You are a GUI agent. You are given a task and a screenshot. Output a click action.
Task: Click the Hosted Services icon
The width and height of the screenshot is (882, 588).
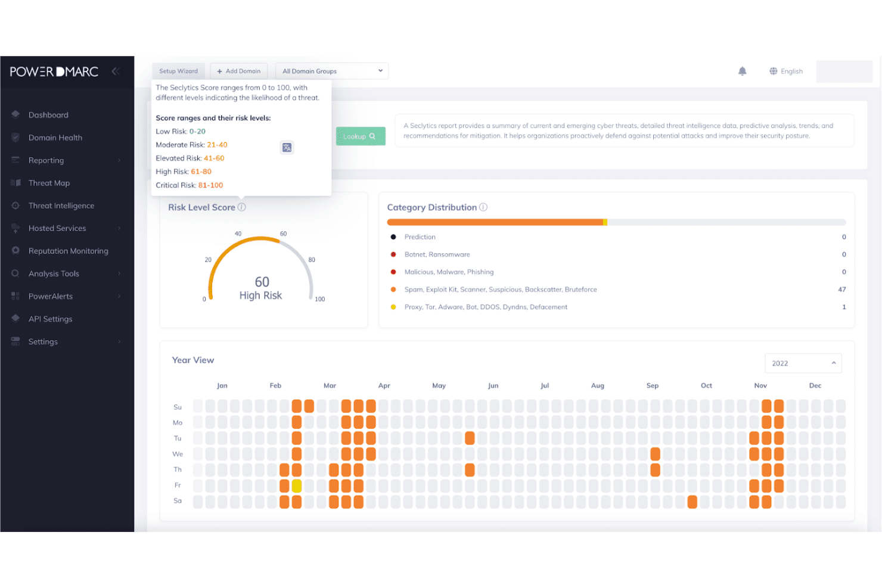(15, 228)
